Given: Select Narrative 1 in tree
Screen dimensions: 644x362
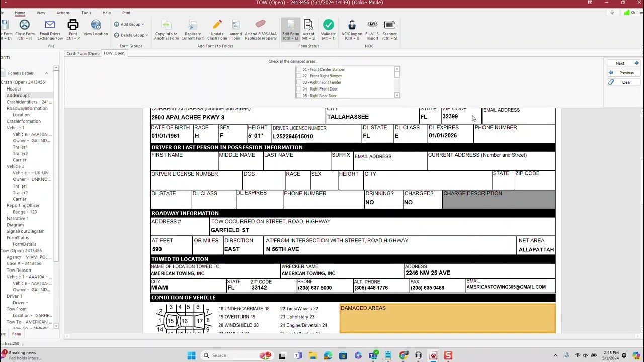Looking at the screenshot, I should 18,218.
